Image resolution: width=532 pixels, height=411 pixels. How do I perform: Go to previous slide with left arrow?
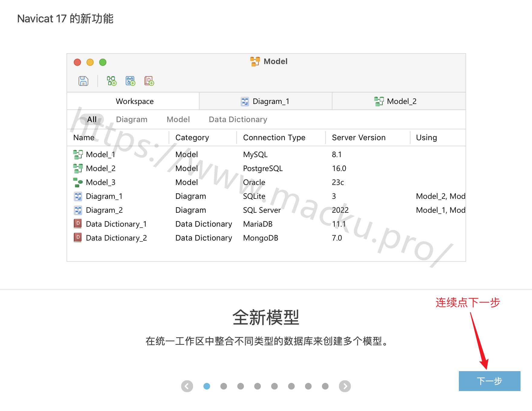[187, 386]
